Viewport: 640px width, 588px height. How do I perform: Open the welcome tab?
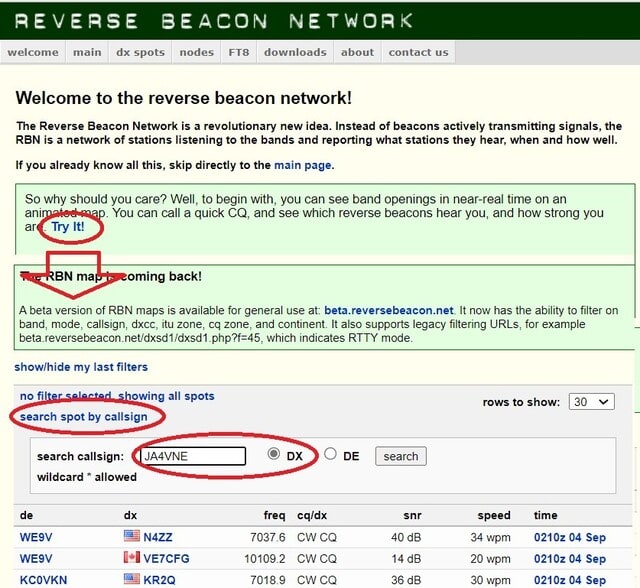tap(33, 52)
